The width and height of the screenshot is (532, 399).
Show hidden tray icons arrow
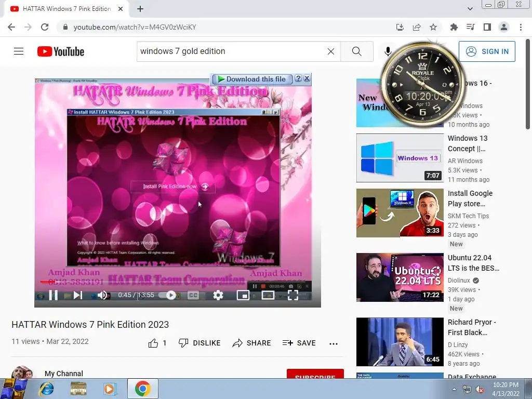[x=454, y=389]
